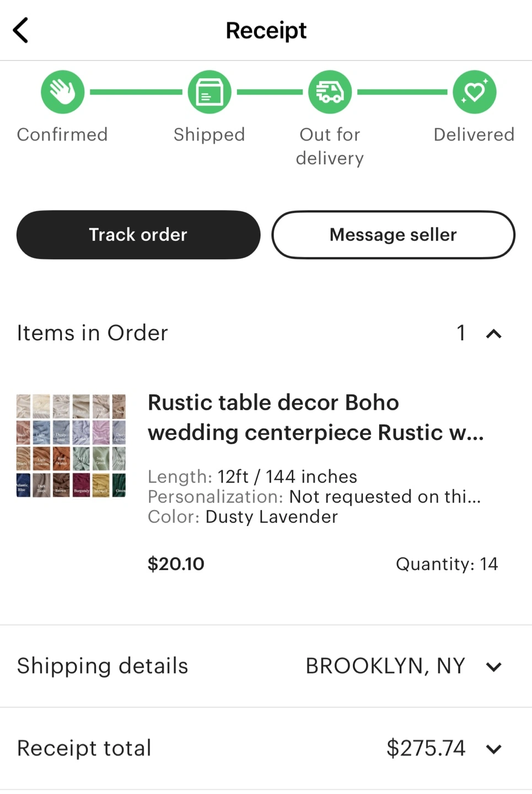Expand the Receipt total breakdown chevron
Viewport: 532px width, 794px height.
(x=493, y=749)
